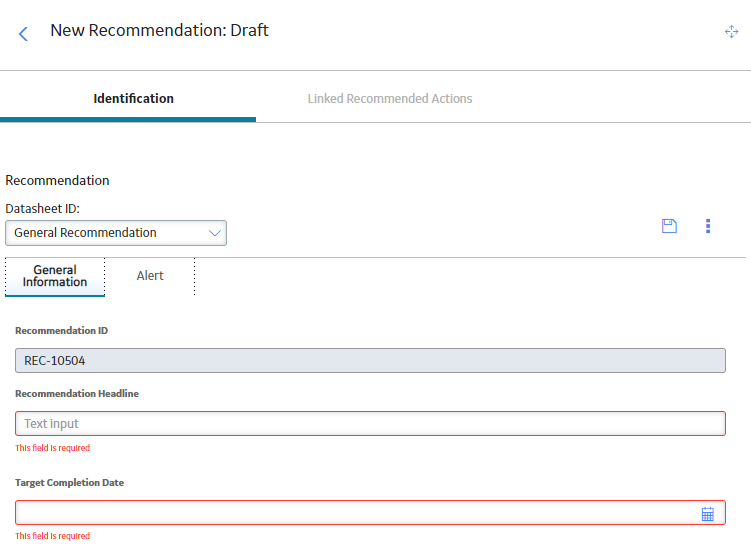Click the Recommendation section heading
This screenshot has width=751, height=548.
coord(57,181)
